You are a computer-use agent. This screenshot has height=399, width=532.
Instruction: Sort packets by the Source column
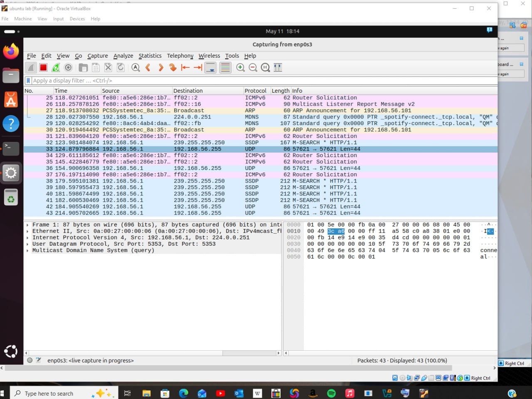[137, 91]
